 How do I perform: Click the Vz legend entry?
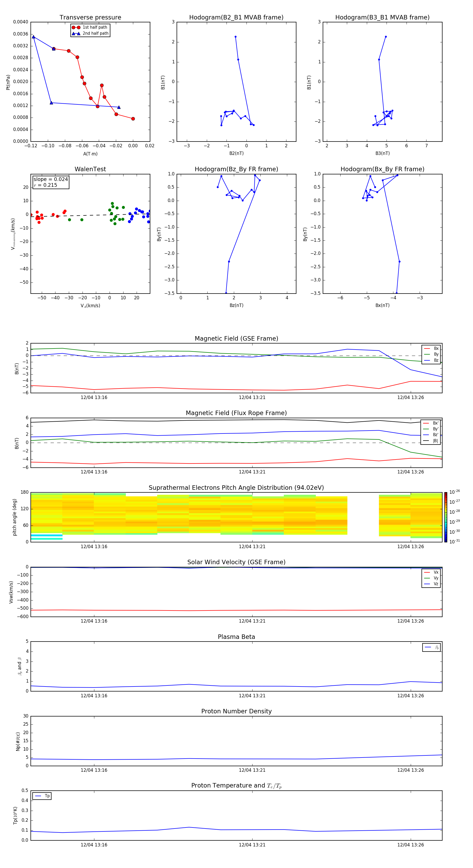point(431,584)
